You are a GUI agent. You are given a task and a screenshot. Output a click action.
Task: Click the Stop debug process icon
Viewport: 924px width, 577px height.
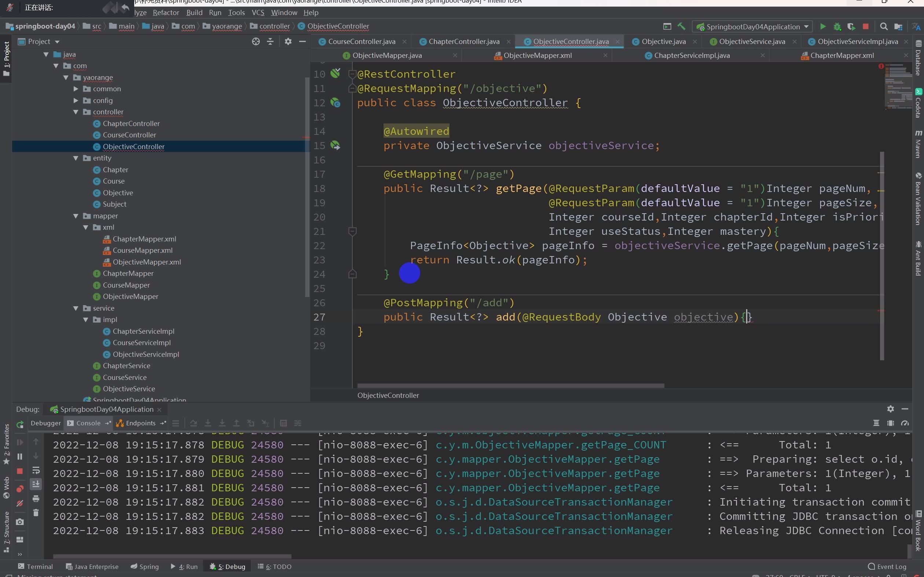tap(19, 471)
